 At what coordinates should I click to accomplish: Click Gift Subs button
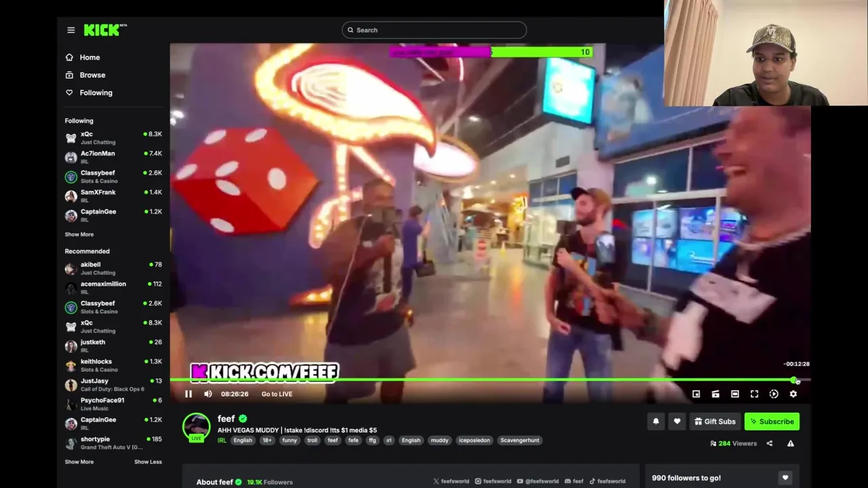point(715,422)
